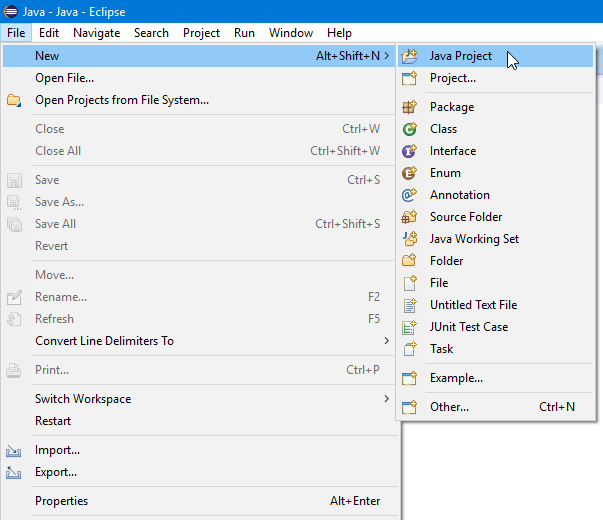The height and width of the screenshot is (520, 603).
Task: Open the Search menu
Action: tap(151, 33)
